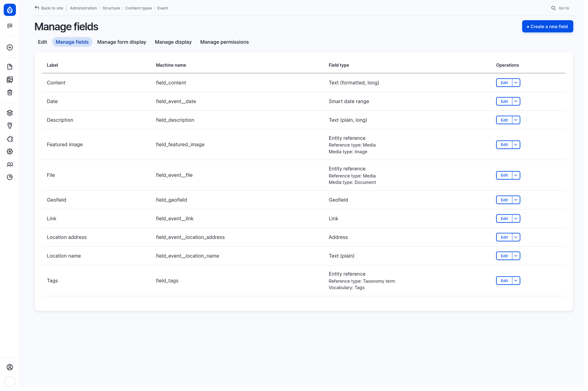Click the Structure layers icon
Image resolution: width=588 pixels, height=391 pixels.
[x=9, y=113]
